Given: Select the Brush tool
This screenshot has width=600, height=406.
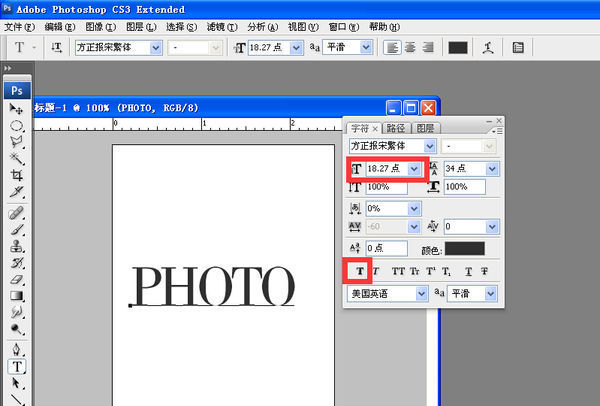Looking at the screenshot, I should click(16, 229).
